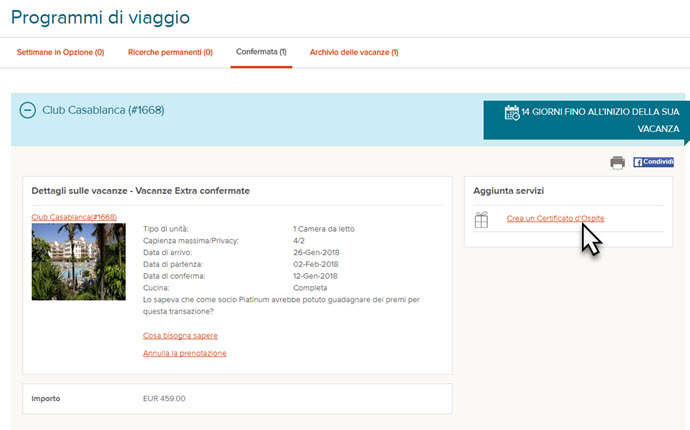Screen dimensions: 690x430
Task: Click the printer icon
Action: pos(617,162)
